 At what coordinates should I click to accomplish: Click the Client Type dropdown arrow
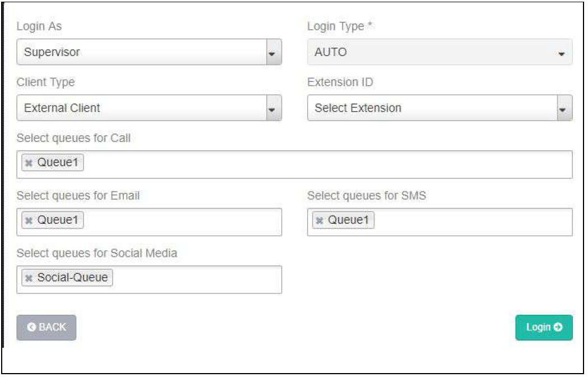(x=272, y=108)
